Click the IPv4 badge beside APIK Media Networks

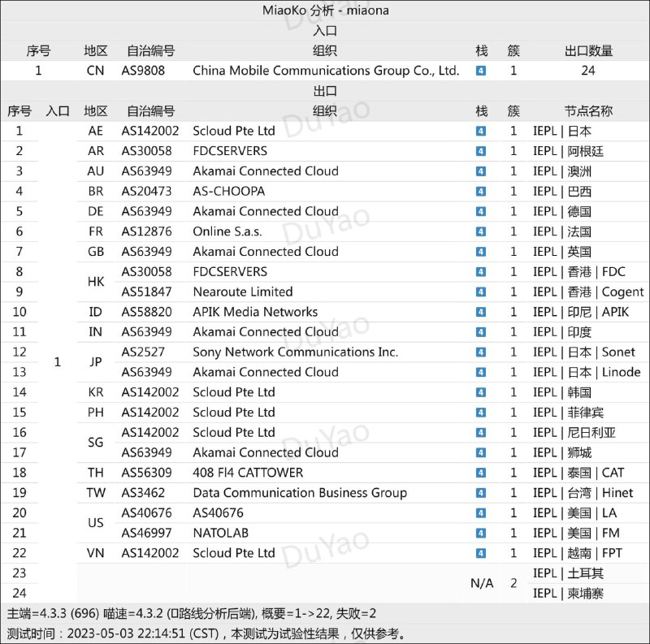coord(481,312)
